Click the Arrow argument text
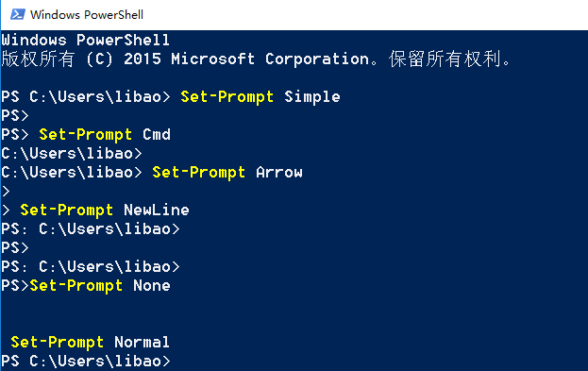Image resolution: width=588 pixels, height=371 pixels. tap(279, 172)
